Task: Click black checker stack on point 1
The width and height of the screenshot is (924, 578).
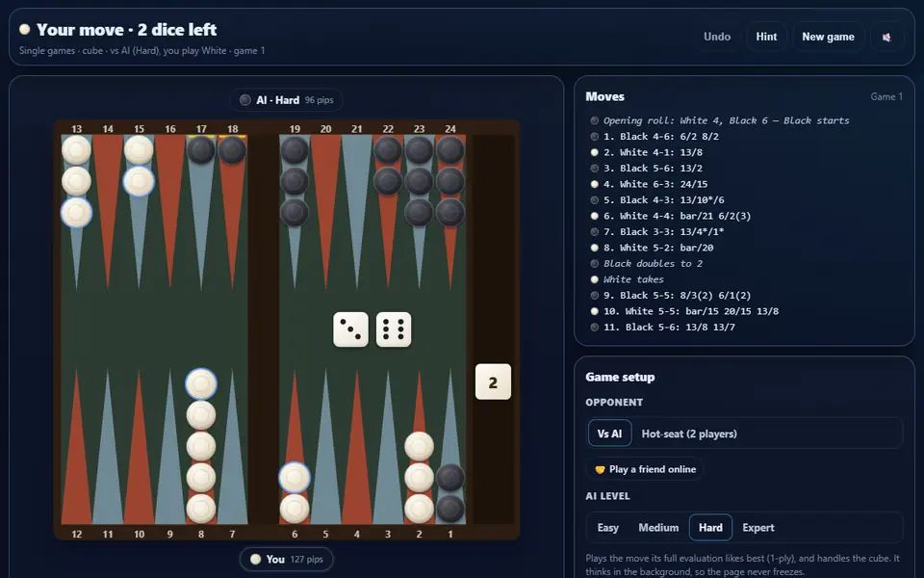Action: coord(450,493)
